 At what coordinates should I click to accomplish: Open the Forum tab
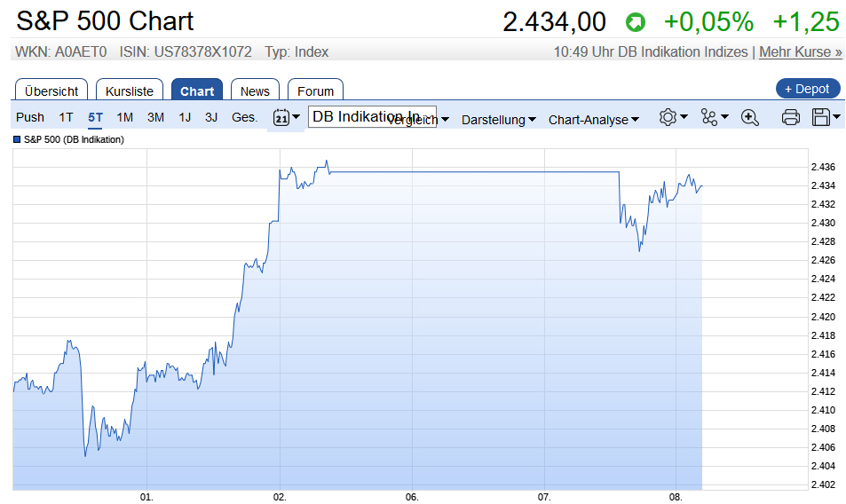tap(316, 91)
